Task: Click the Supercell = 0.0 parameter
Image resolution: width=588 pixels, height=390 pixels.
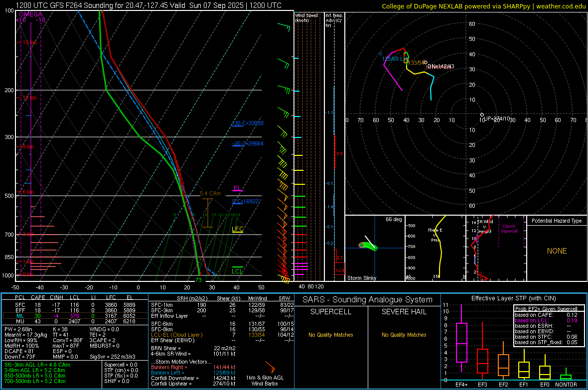Action: pos(121,365)
